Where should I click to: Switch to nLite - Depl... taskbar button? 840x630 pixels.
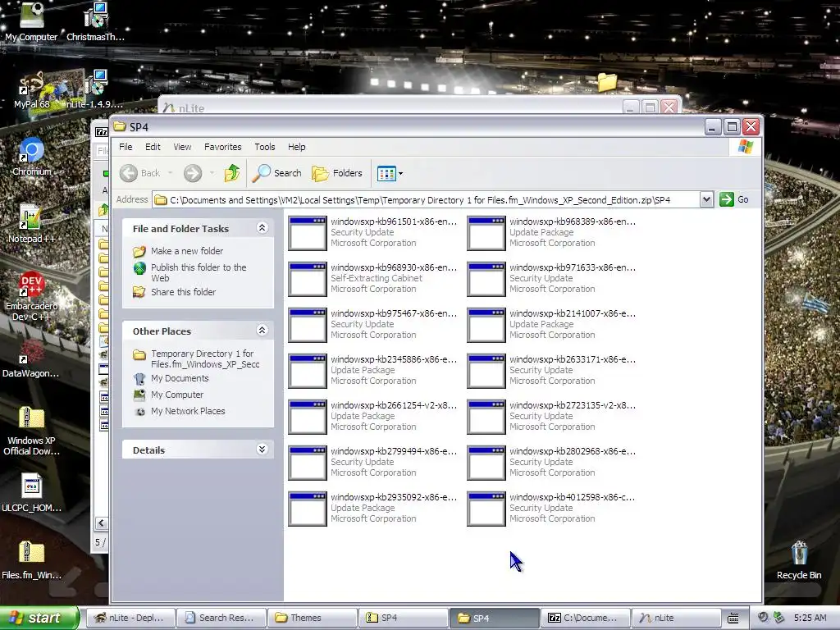130,618
